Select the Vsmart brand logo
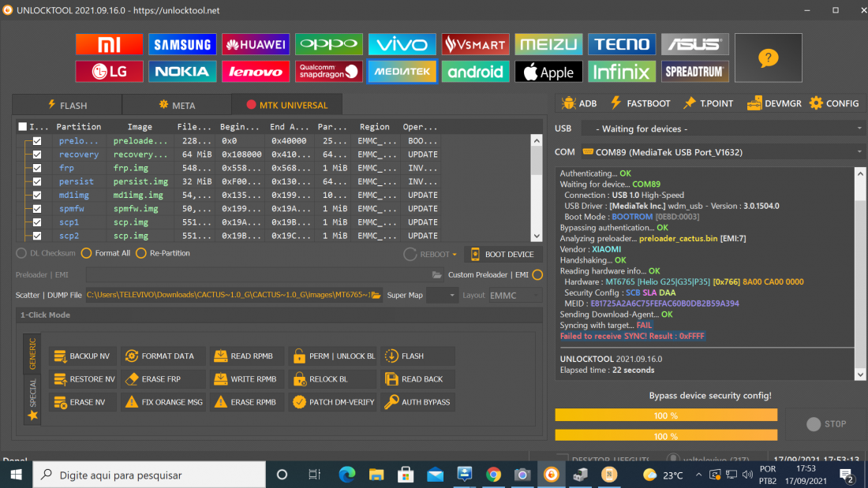868x488 pixels. click(475, 44)
